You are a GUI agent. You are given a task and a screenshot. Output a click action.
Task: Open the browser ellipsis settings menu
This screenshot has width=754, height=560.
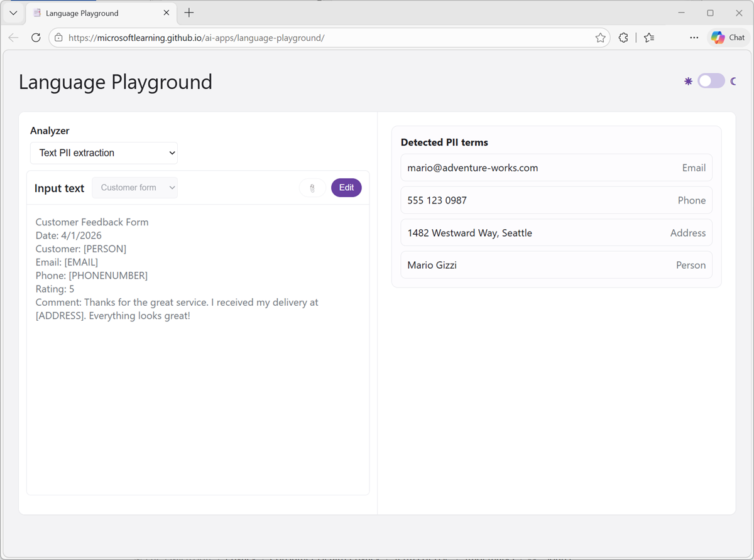[x=694, y=37]
